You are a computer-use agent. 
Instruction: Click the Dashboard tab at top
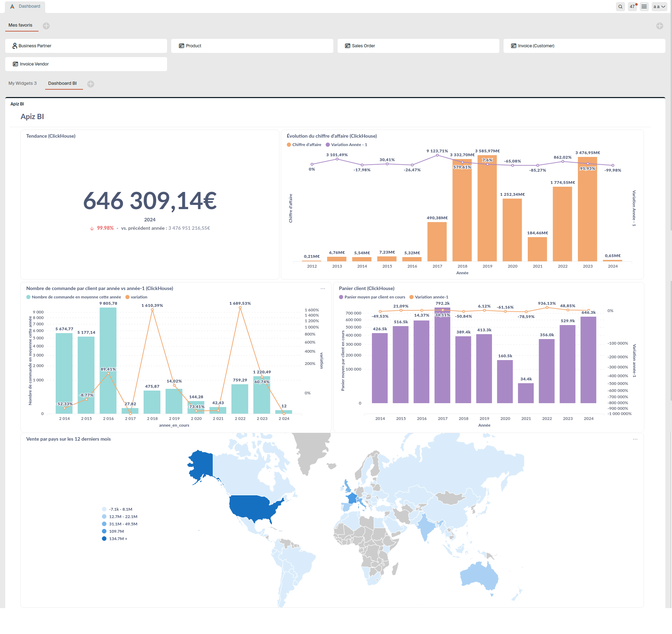(25, 6)
